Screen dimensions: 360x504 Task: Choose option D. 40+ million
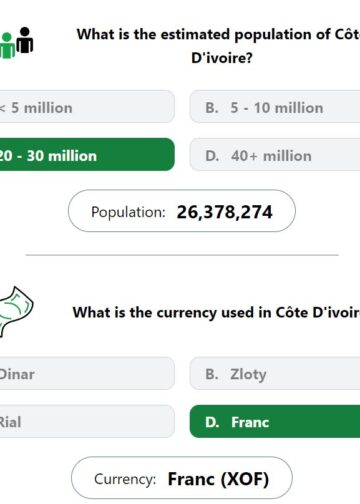(x=275, y=154)
